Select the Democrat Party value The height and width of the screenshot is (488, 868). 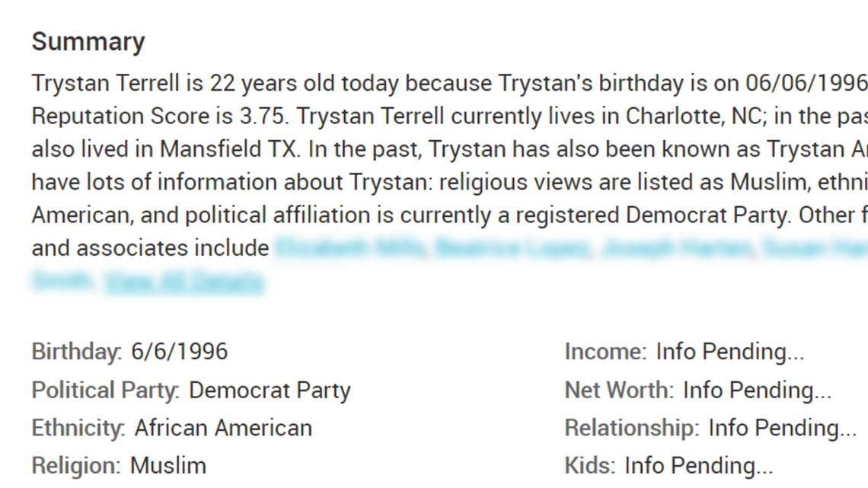point(270,391)
